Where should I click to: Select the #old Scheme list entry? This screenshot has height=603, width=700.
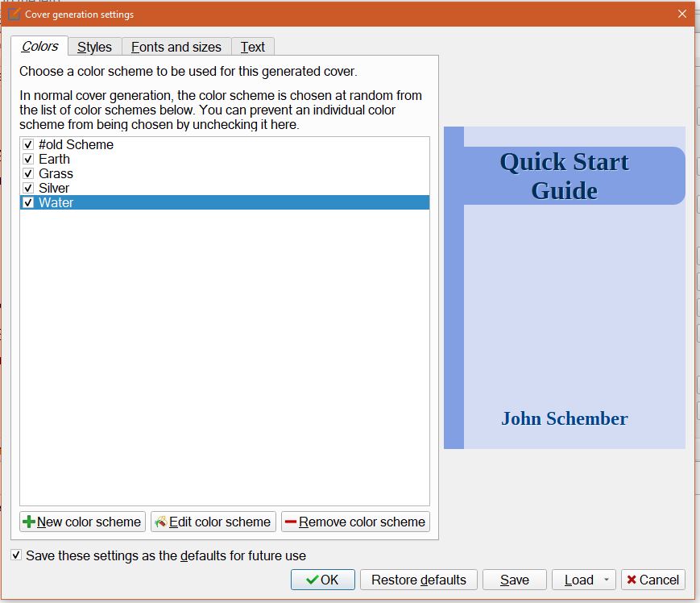[x=225, y=144]
